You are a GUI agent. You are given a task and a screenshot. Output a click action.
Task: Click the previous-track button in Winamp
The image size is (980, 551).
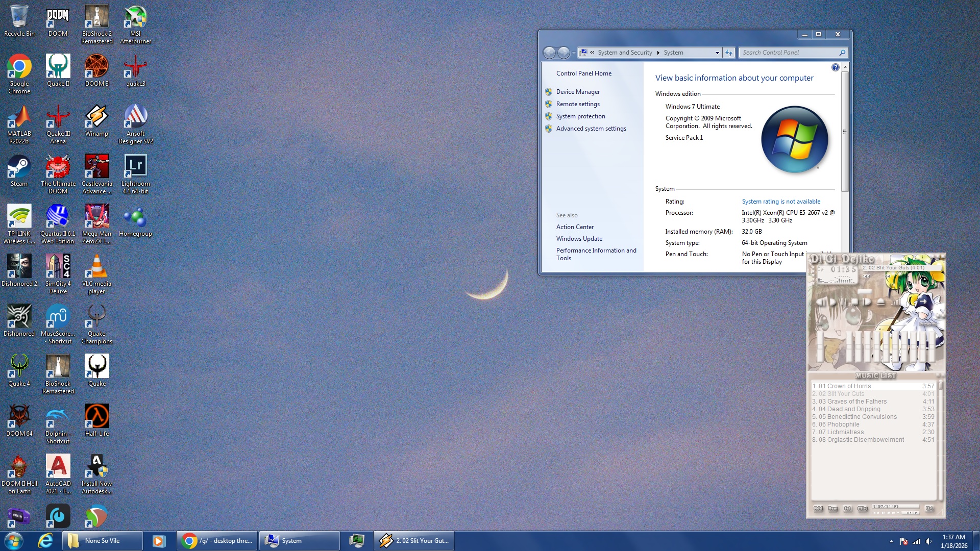(820, 302)
